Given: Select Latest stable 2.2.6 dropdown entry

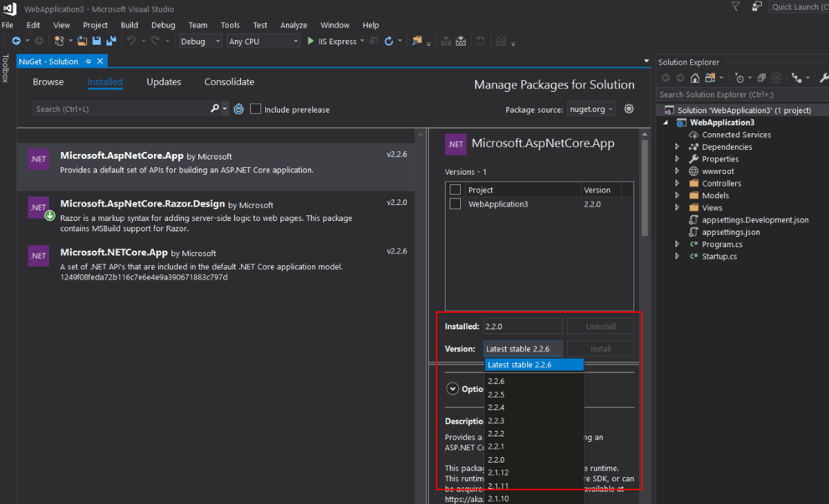Looking at the screenshot, I should pos(534,365).
